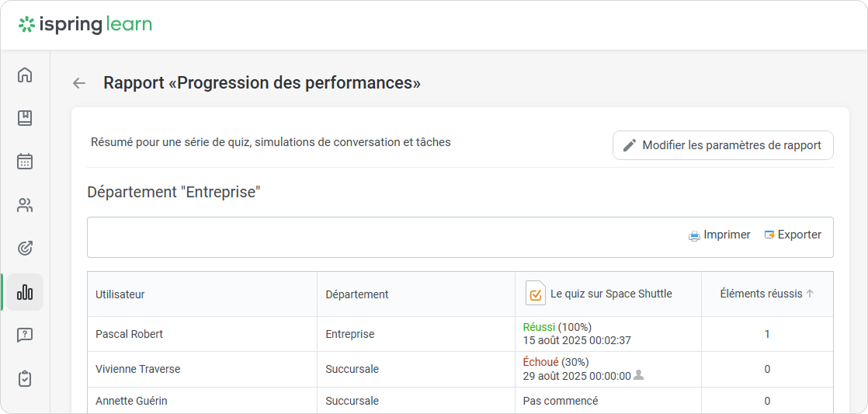Click the Utilisateur column header
868x414 pixels.
[120, 294]
